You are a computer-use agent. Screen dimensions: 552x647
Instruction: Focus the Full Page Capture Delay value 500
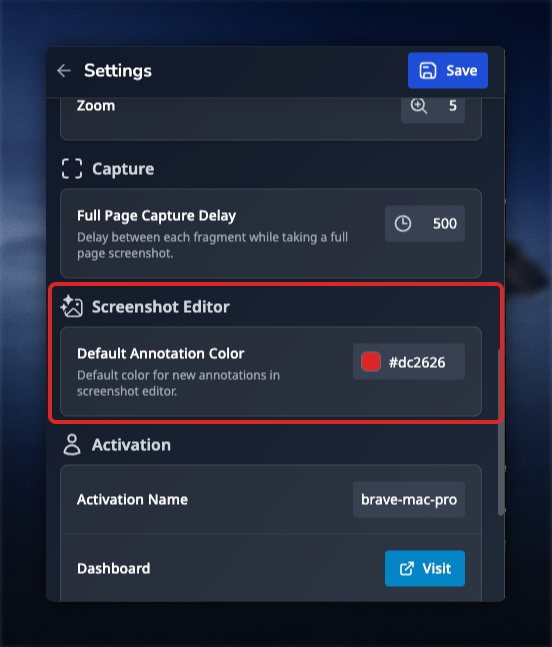(425, 224)
